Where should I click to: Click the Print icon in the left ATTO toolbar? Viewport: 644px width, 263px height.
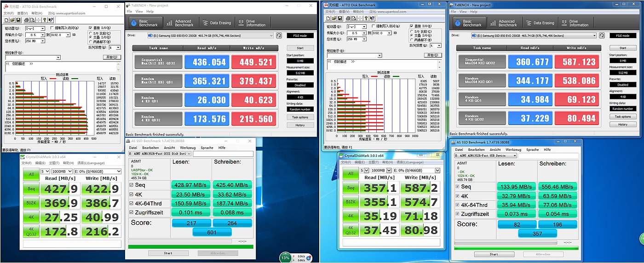(x=26, y=20)
